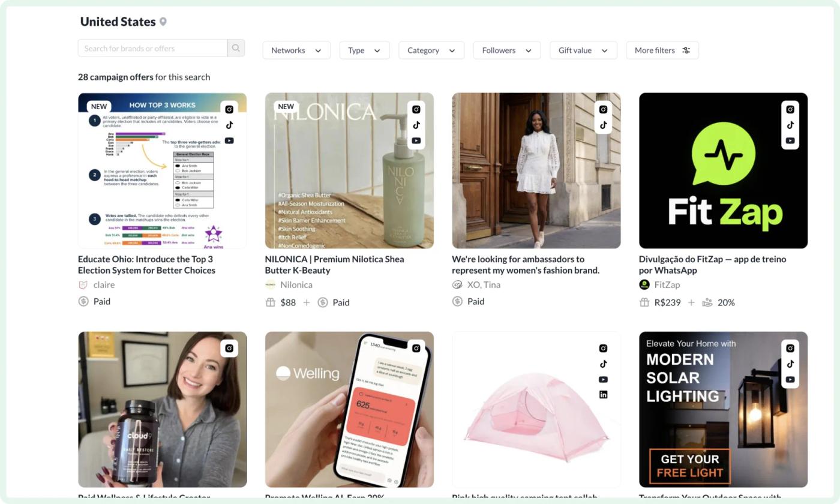Image resolution: width=840 pixels, height=504 pixels.
Task: Click the $88 gift value text
Action: (288, 302)
